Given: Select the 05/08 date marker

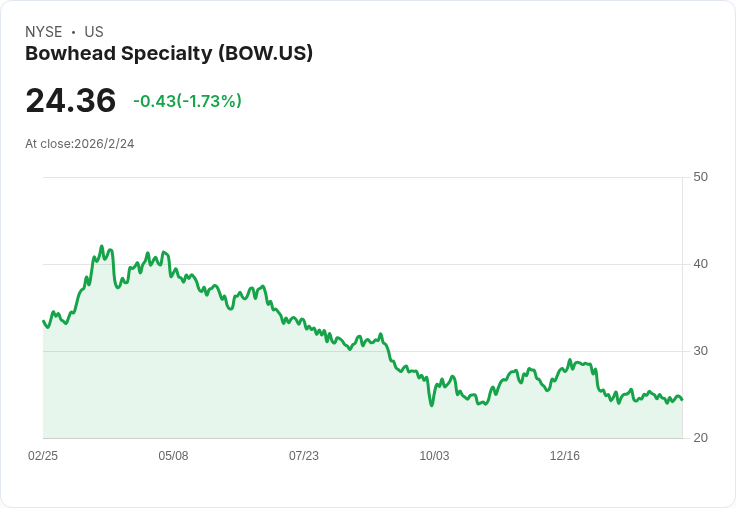Looking at the screenshot, I should click(173, 456).
